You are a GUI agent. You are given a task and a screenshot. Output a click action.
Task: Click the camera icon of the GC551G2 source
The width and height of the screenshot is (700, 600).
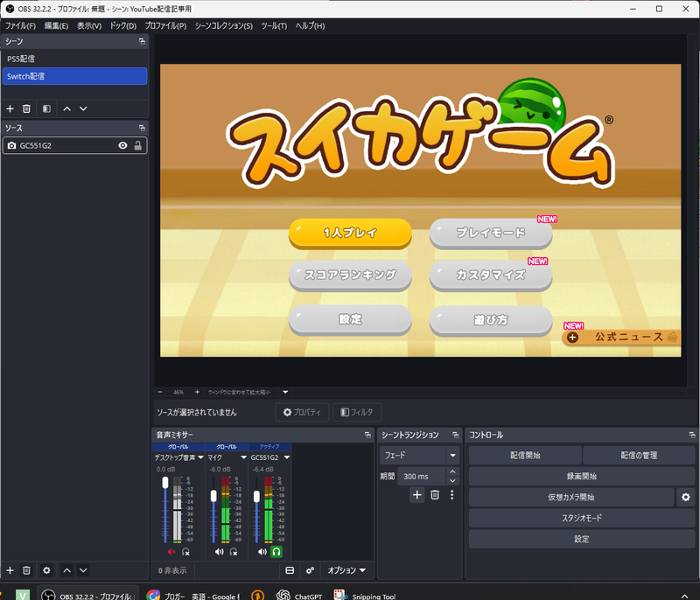coord(12,145)
